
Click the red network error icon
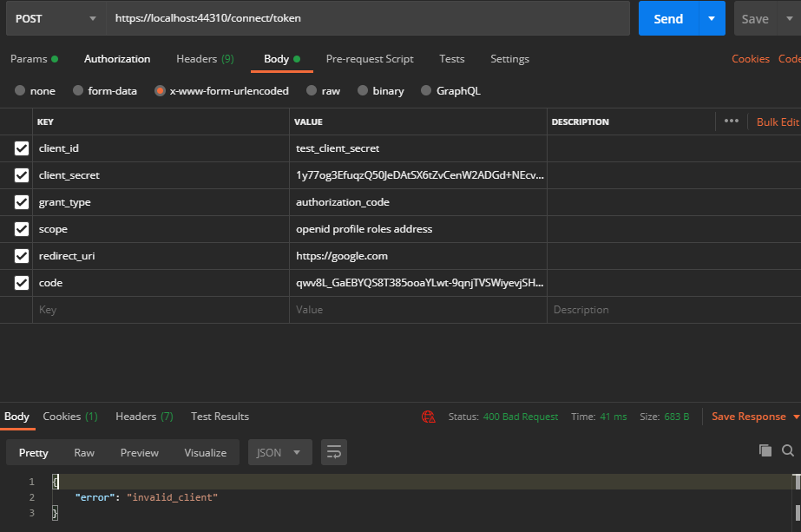(429, 417)
